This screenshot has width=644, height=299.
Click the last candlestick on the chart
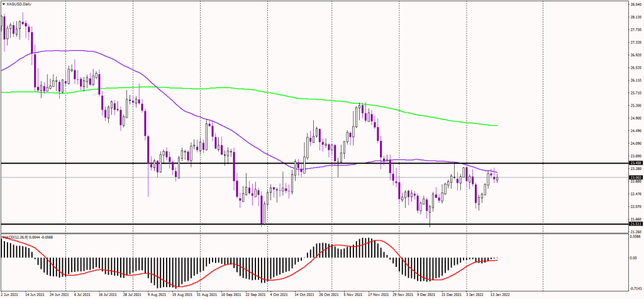[x=497, y=178]
